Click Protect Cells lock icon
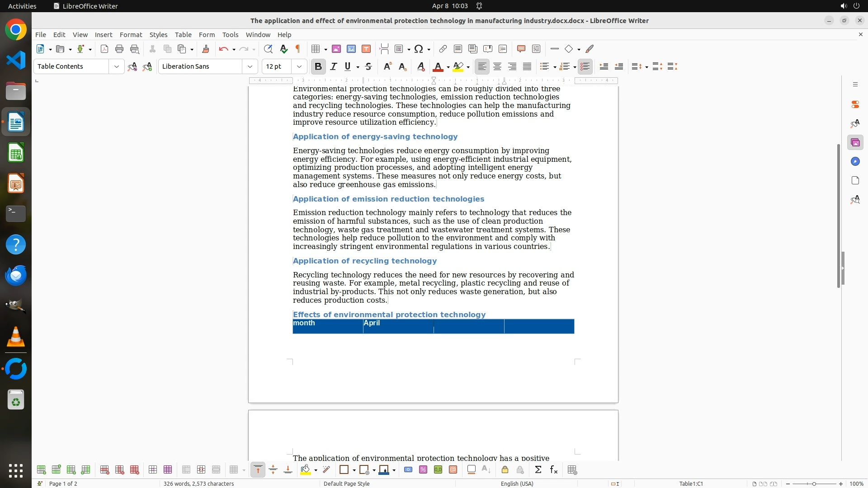Image resolution: width=868 pixels, height=488 pixels. (x=505, y=470)
